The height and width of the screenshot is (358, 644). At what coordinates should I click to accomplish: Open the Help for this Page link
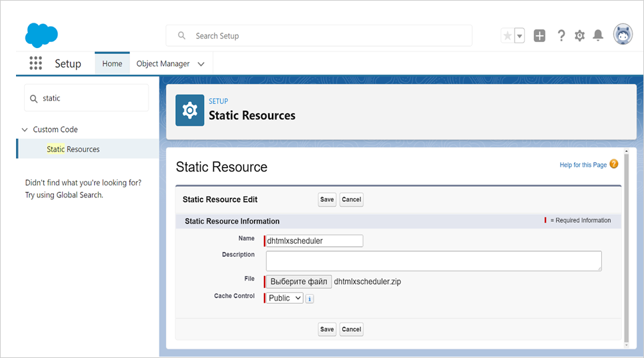tap(583, 165)
